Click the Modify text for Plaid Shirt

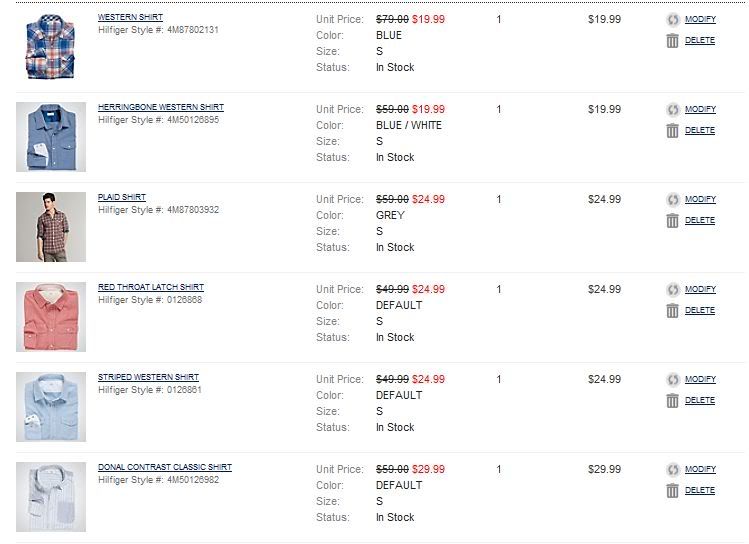pos(700,199)
